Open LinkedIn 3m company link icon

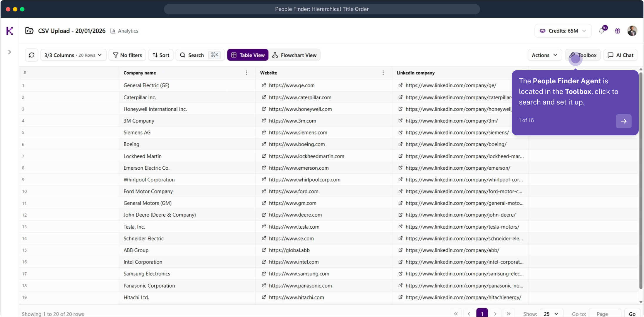click(400, 121)
